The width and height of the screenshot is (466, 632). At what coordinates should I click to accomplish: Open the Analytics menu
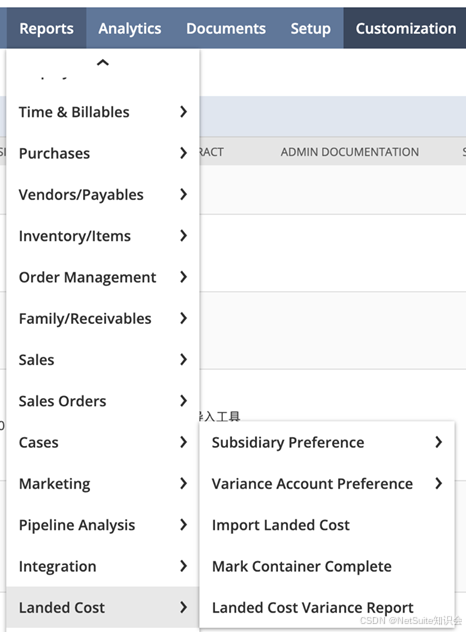130,28
